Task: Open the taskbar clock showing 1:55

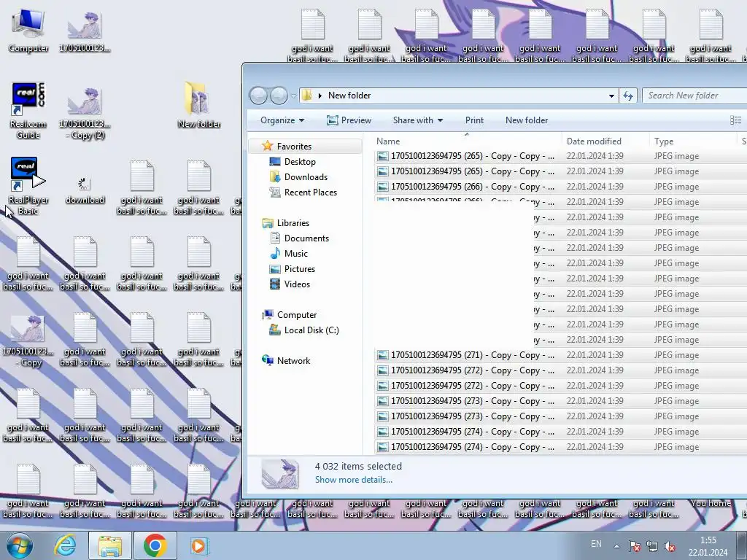Action: [708, 546]
